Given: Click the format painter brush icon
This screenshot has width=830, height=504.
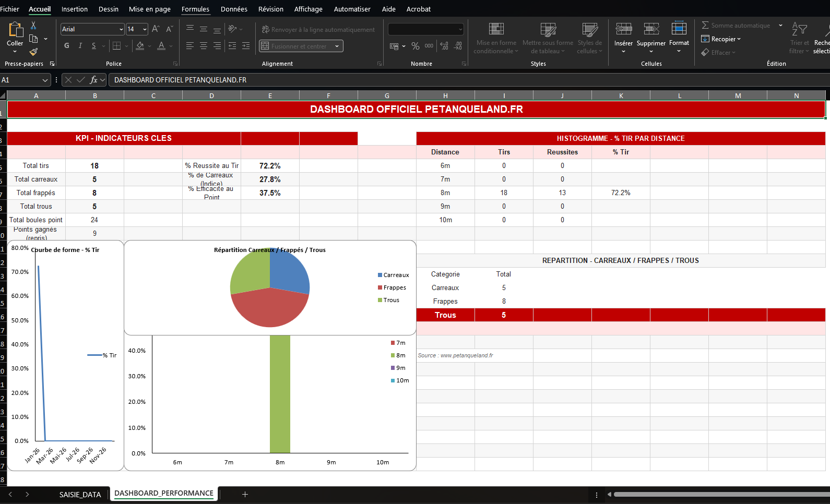Looking at the screenshot, I should pos(33,52).
